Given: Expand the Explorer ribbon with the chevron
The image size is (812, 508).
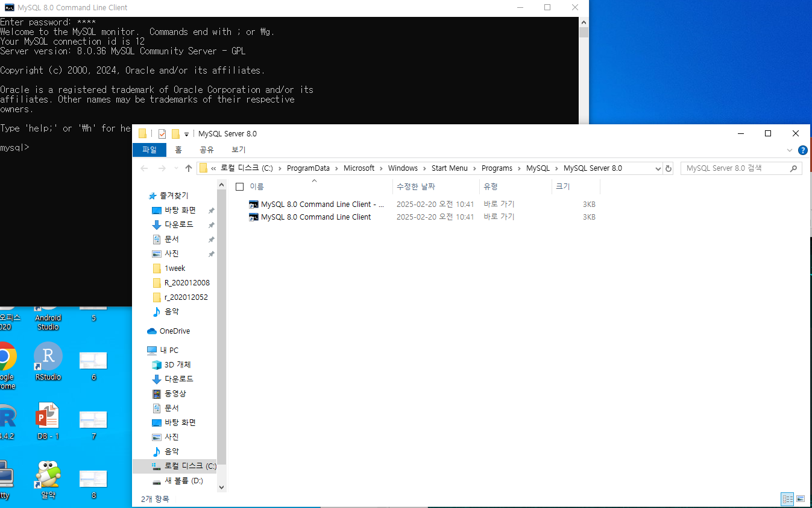Looking at the screenshot, I should (x=790, y=150).
